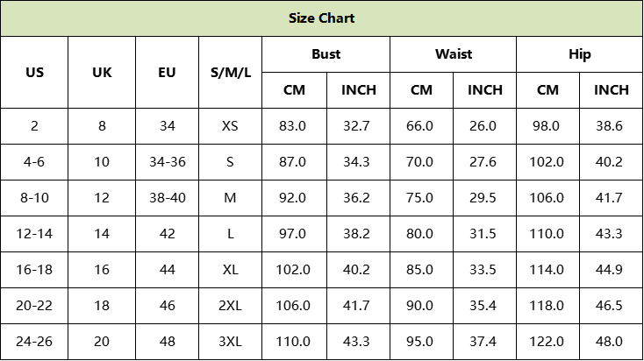
Task: Select the 2XL size cell
Action: 231,306
